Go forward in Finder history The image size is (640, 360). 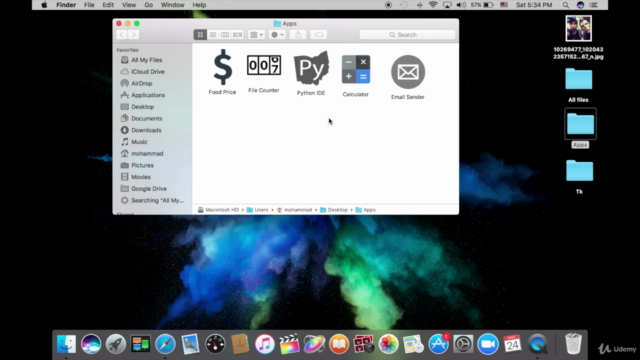click(x=133, y=35)
